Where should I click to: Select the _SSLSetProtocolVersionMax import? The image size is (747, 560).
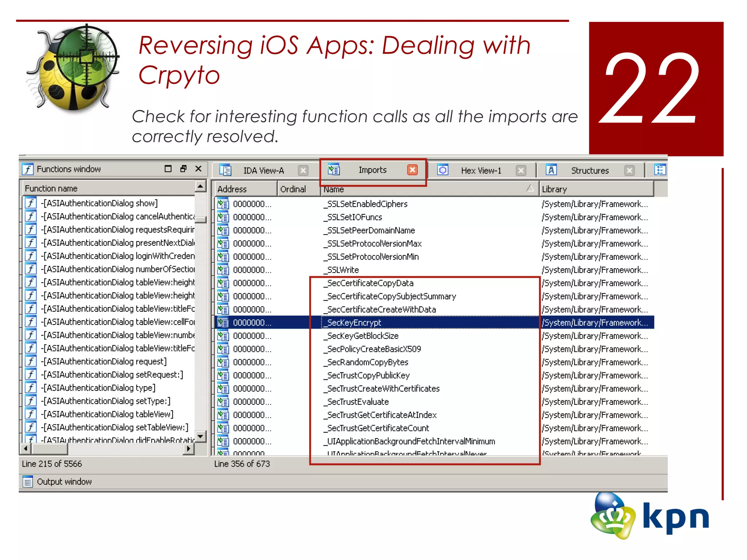tap(372, 243)
